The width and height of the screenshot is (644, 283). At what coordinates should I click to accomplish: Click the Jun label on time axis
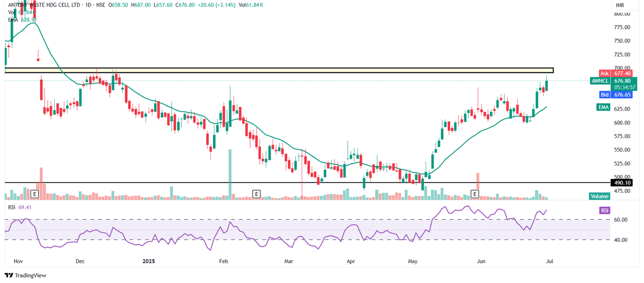point(481,261)
